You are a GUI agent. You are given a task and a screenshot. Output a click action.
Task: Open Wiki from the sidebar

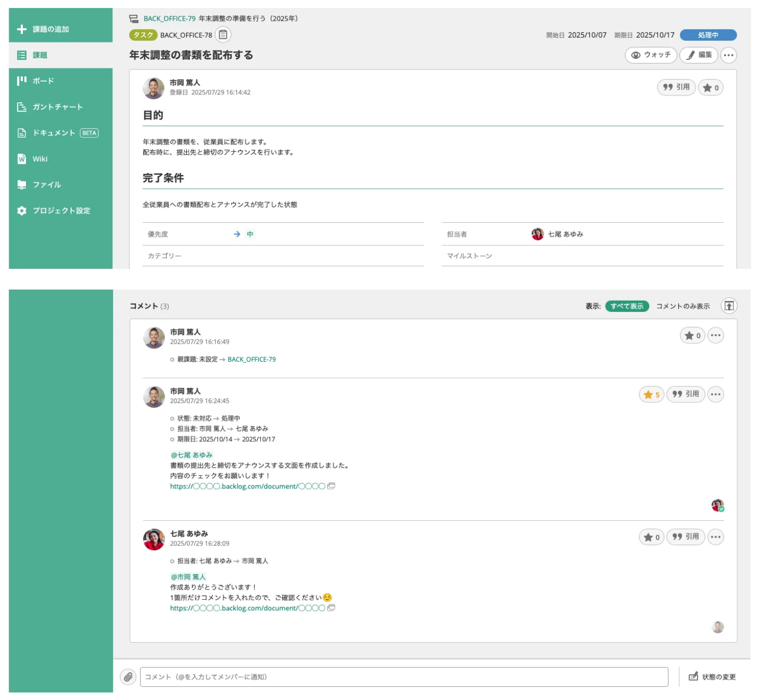coord(60,159)
